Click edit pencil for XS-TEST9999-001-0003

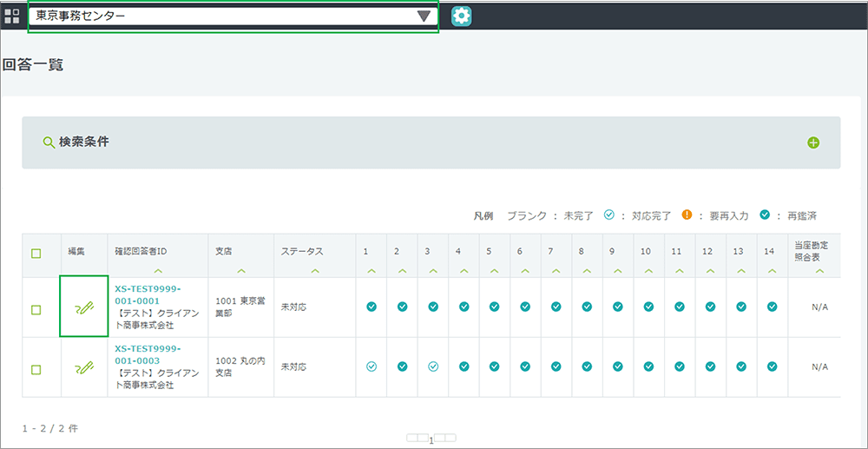pos(84,367)
